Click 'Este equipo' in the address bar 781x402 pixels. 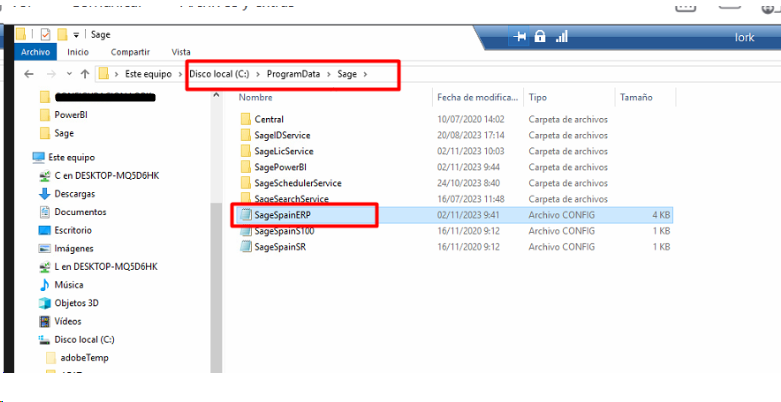click(x=147, y=74)
